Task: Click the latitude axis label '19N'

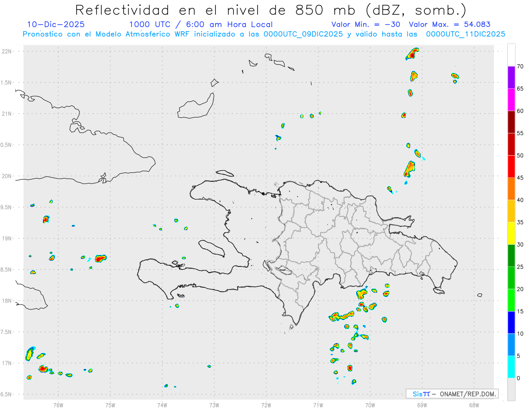Action: click(6, 239)
